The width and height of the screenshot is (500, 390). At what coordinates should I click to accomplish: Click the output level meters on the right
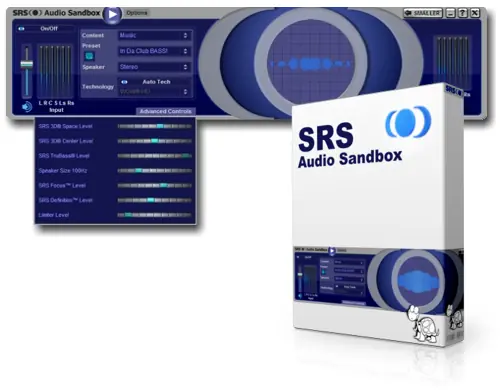(452, 61)
